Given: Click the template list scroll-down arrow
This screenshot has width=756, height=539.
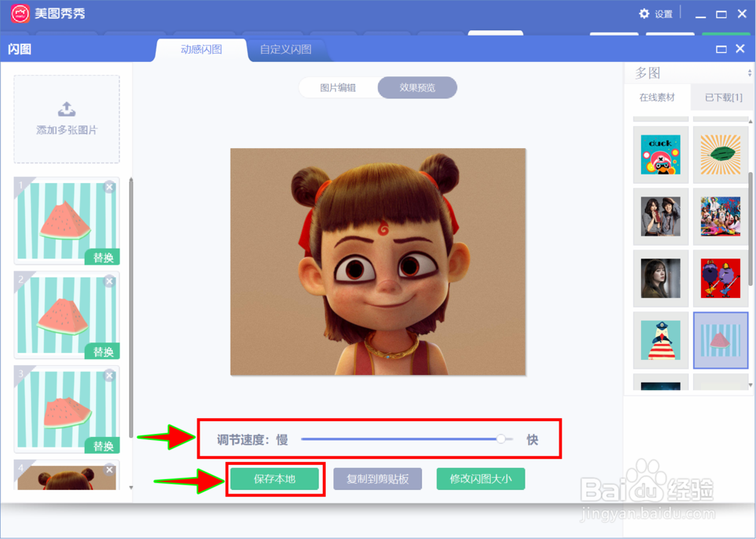Looking at the screenshot, I should tap(750, 385).
